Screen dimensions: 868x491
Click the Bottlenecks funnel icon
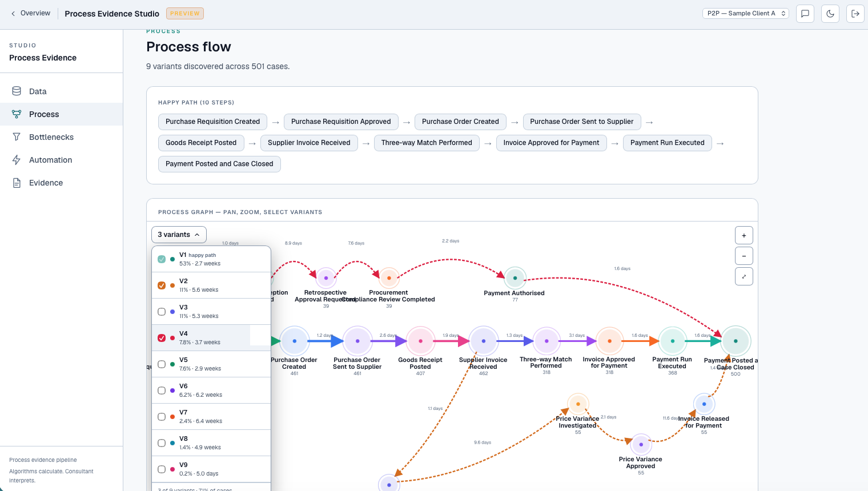coord(17,137)
